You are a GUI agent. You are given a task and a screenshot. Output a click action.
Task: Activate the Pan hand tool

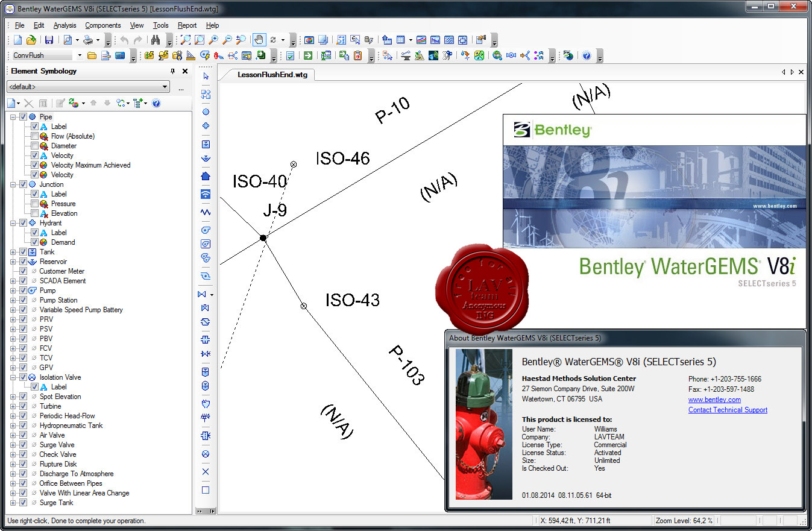click(x=259, y=40)
